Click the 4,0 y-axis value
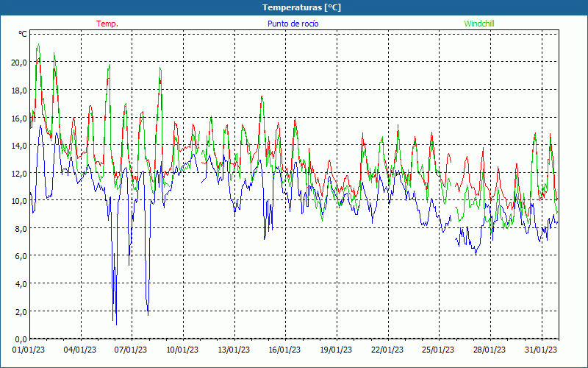The height and width of the screenshot is (368, 588). click(x=21, y=284)
